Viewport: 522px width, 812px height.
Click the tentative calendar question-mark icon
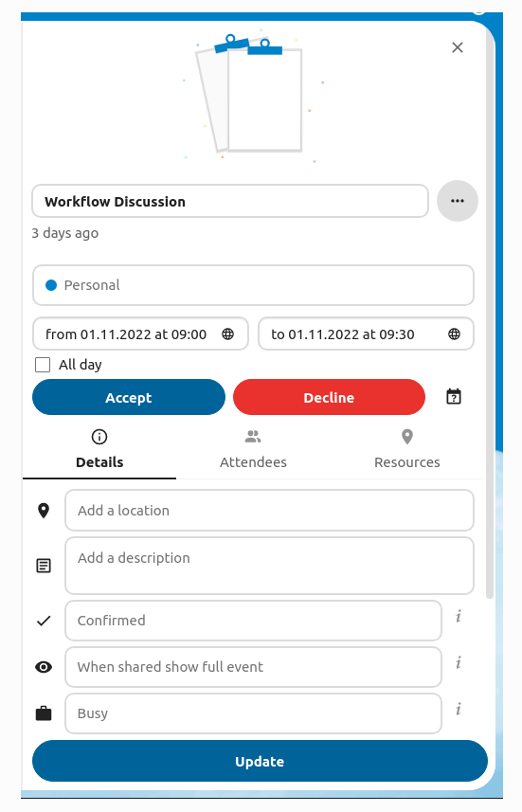tap(454, 397)
